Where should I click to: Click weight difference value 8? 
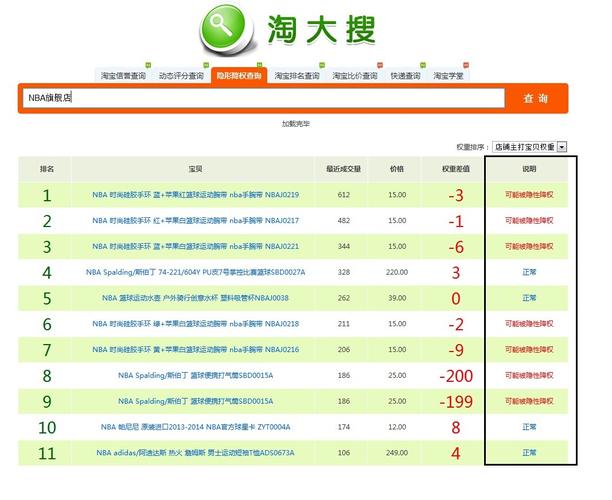(456, 427)
